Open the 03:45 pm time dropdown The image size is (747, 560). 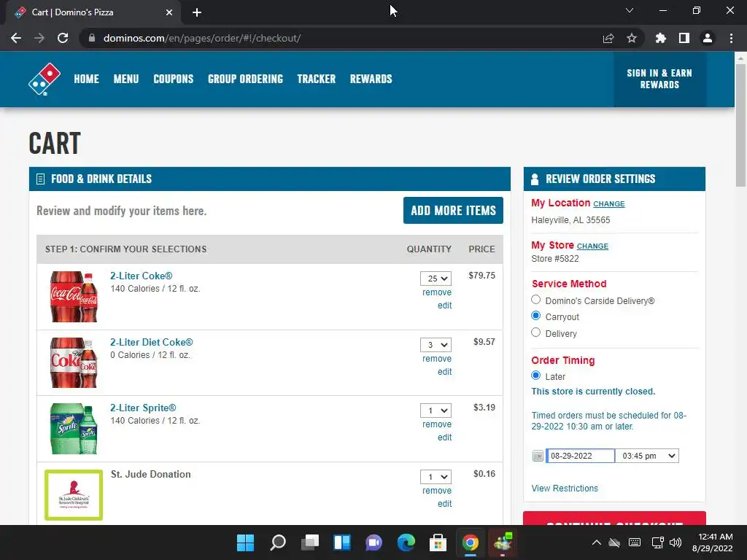[647, 456]
